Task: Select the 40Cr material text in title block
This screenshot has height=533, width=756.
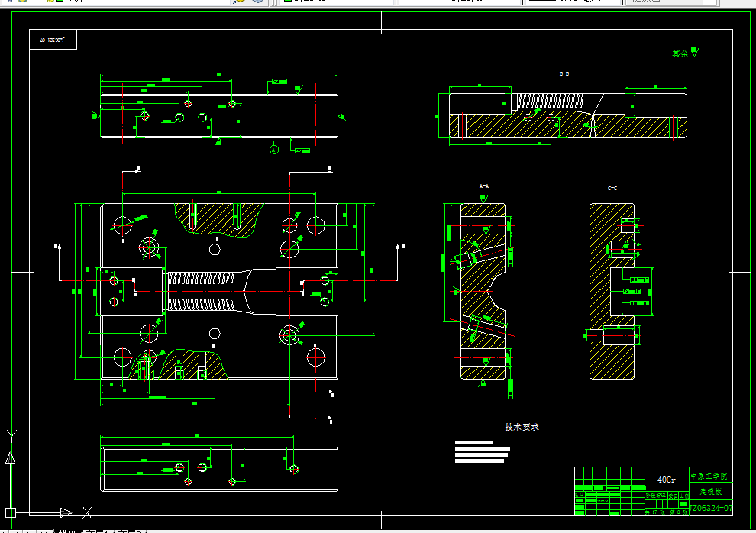Action: pyautogui.click(x=667, y=480)
